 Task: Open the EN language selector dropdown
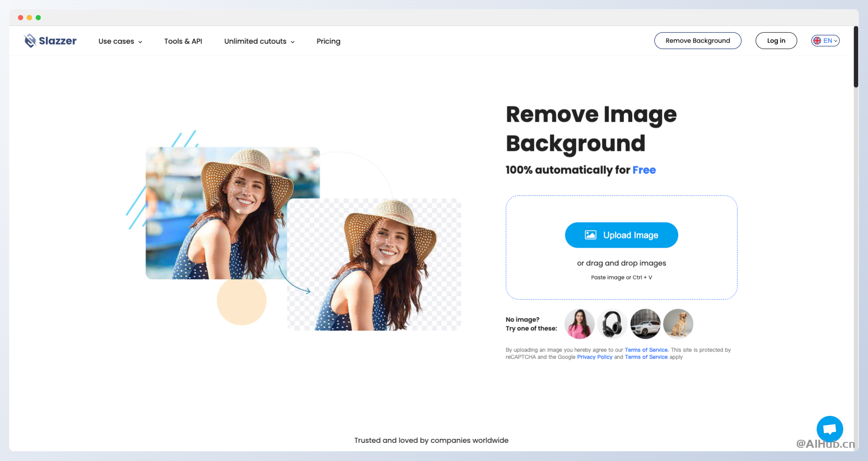coord(826,41)
